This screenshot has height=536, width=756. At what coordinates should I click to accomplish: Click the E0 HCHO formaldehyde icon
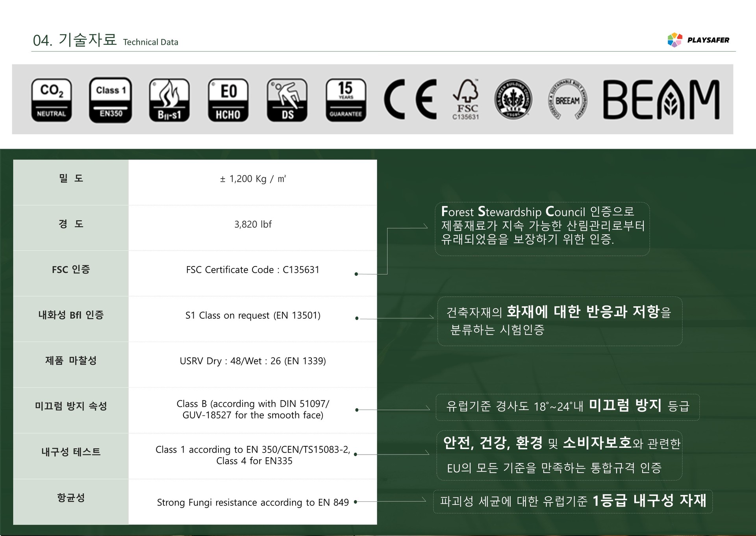tap(228, 100)
